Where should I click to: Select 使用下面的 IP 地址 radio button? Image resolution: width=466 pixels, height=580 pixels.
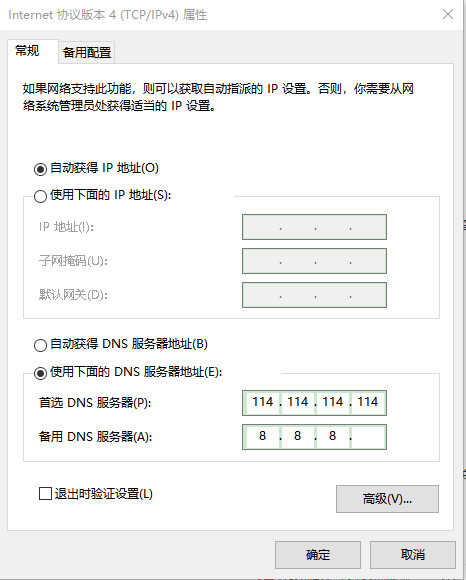(x=40, y=196)
